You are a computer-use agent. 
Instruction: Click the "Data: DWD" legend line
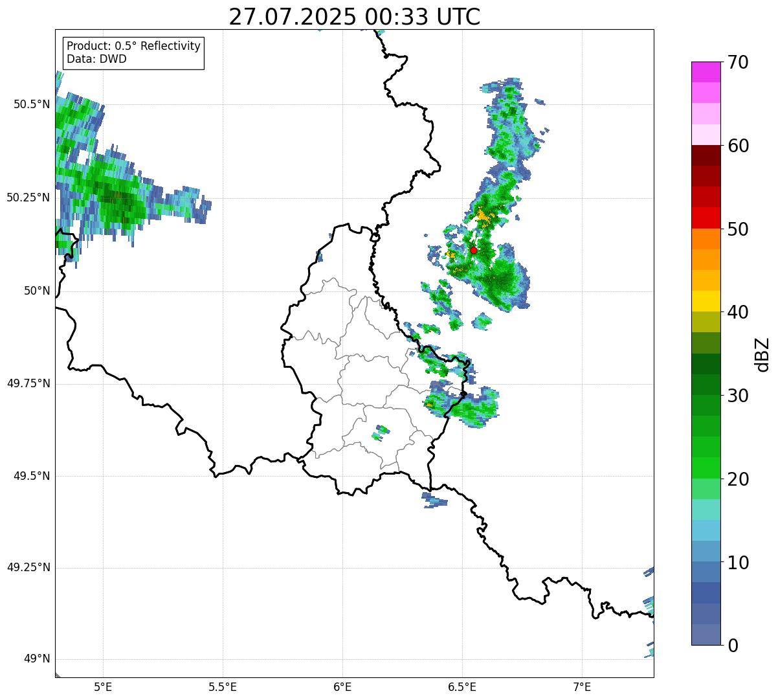97,59
